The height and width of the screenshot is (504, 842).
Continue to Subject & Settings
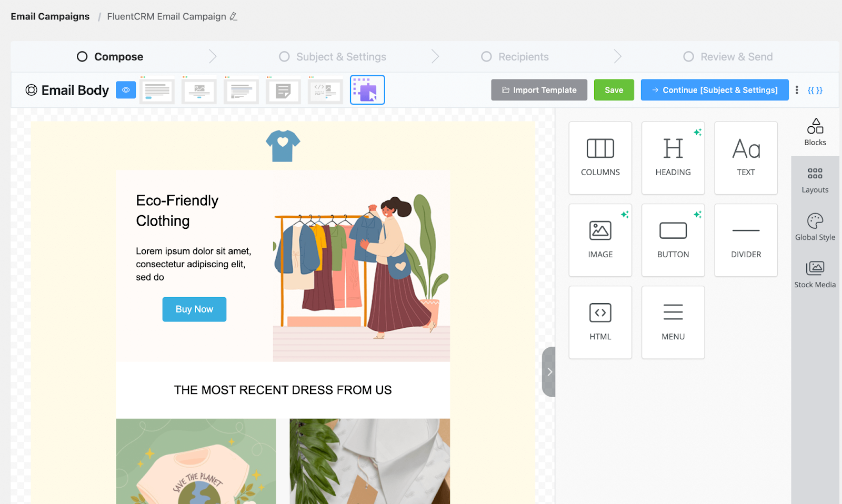point(715,90)
